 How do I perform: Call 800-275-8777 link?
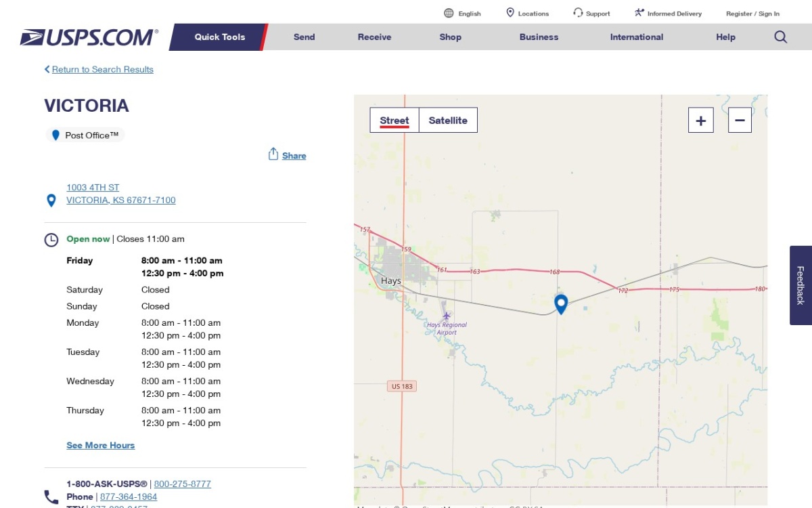tap(183, 484)
